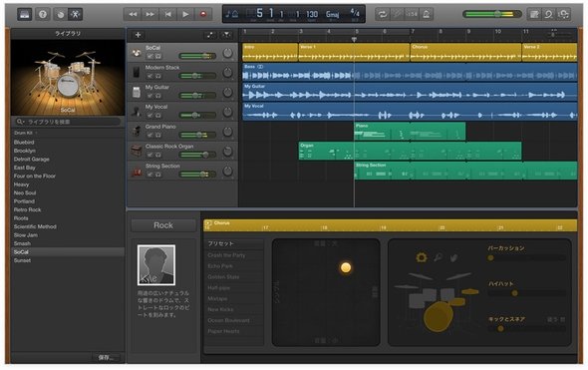Open the Editors scissors button
The image size is (588, 370).
click(x=76, y=14)
